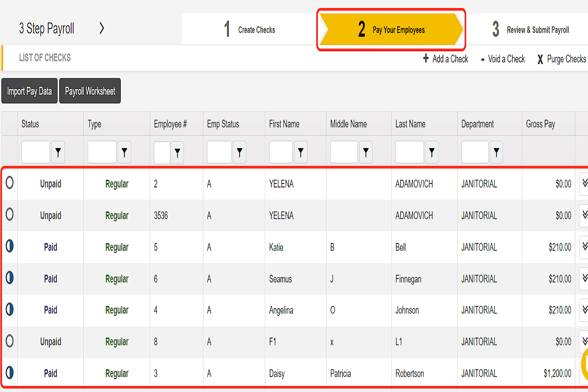Expand the 3 Step Payroll menu arrow

[x=102, y=28]
